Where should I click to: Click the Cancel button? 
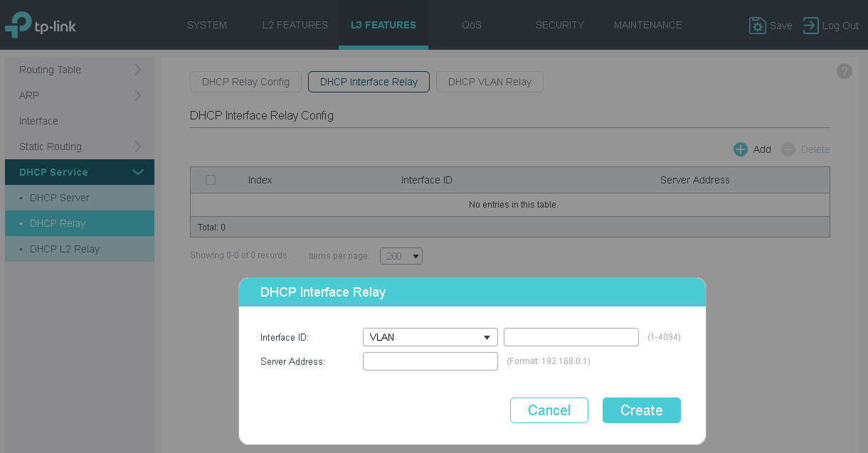[x=549, y=410]
